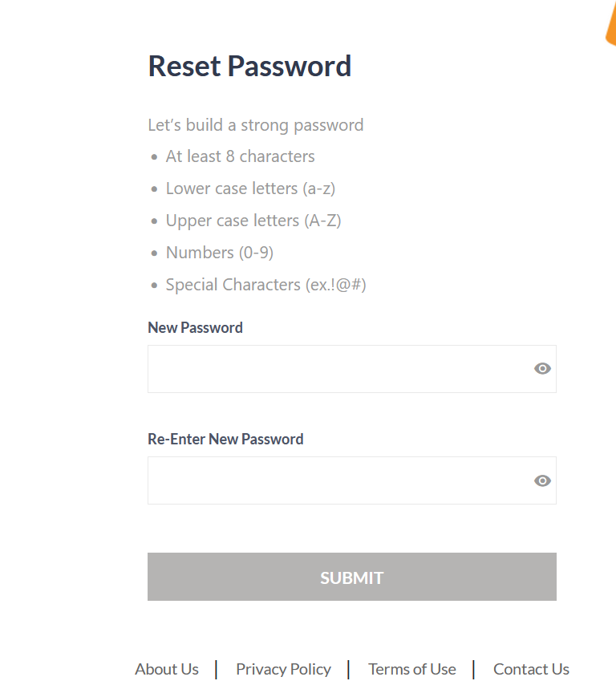Open the About Us link

(167, 669)
